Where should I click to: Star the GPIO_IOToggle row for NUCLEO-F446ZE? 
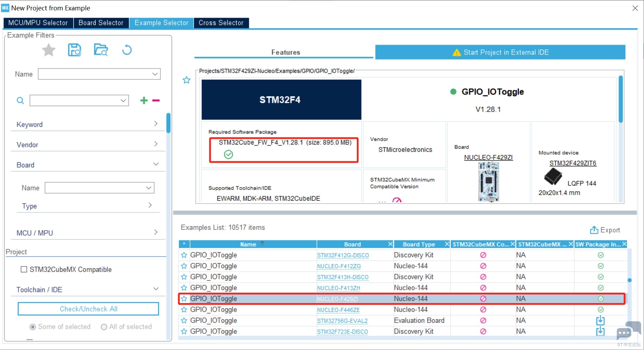(x=184, y=309)
